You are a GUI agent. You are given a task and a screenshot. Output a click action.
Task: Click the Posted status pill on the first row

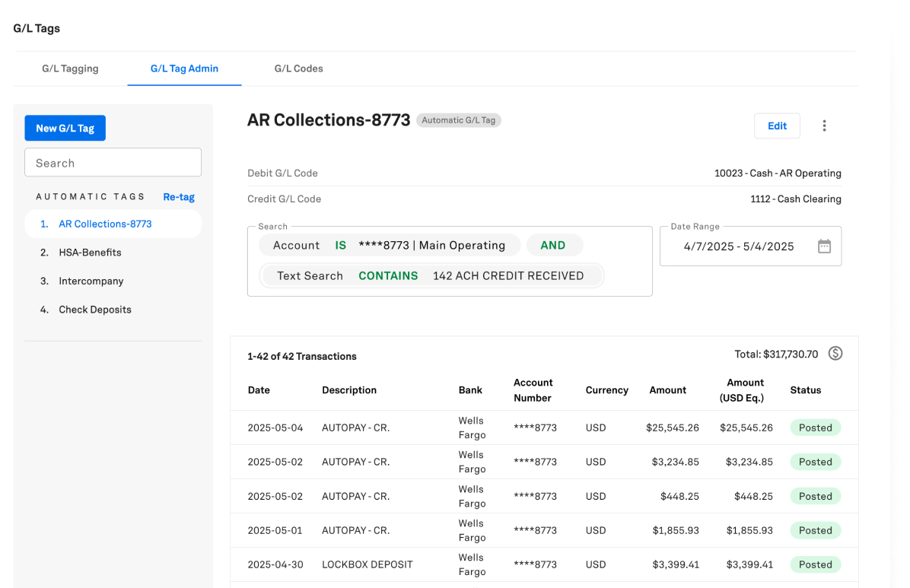815,427
